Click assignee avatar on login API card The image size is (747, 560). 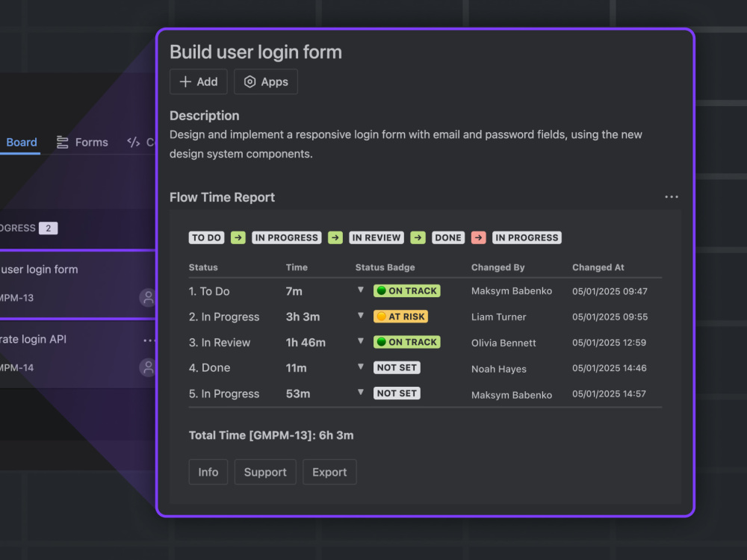click(148, 367)
